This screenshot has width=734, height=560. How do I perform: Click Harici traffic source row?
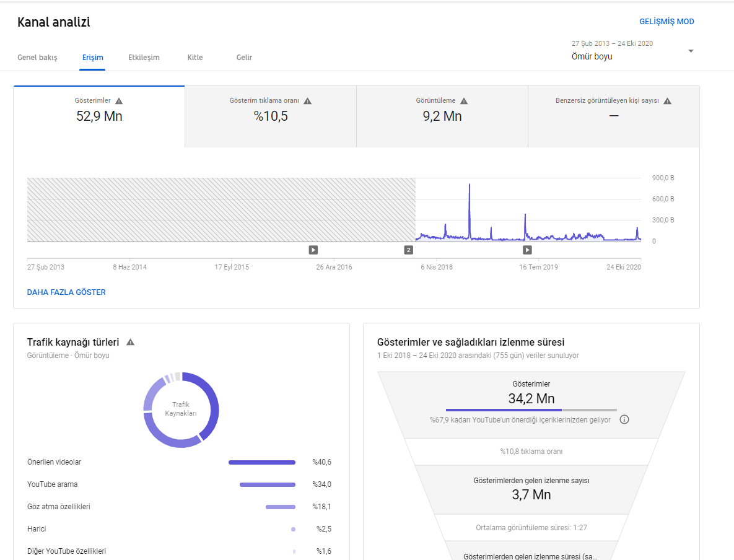[179, 529]
